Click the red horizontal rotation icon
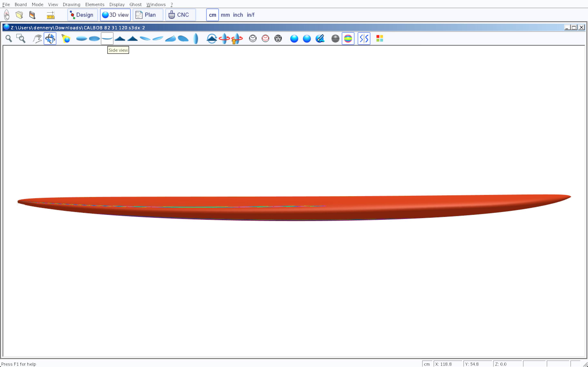The height and width of the screenshot is (367, 588). 224,39
